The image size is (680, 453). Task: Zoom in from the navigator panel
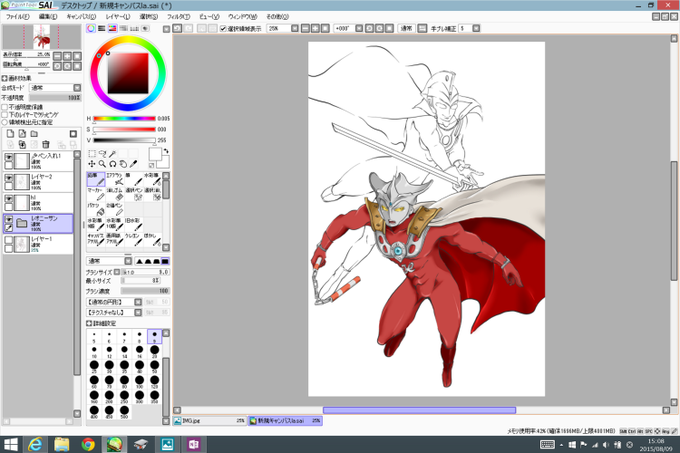coord(67,55)
